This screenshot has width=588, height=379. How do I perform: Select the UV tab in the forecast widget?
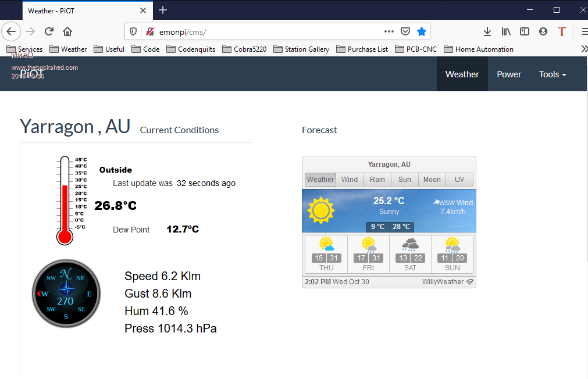pyautogui.click(x=459, y=180)
